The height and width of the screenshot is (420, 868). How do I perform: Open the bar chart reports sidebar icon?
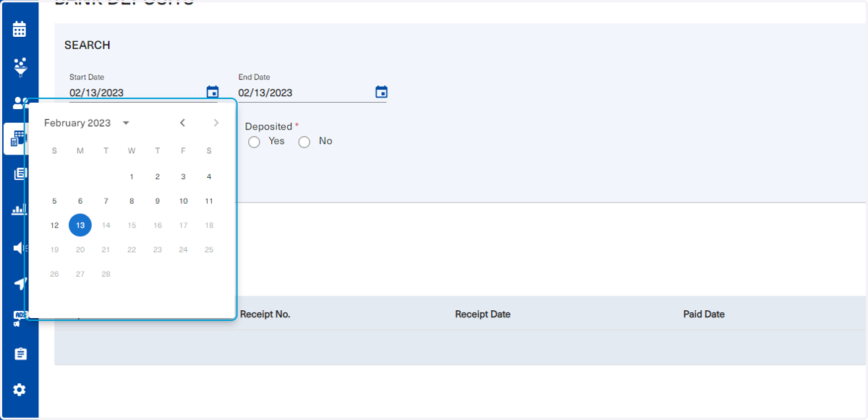pyautogui.click(x=20, y=210)
